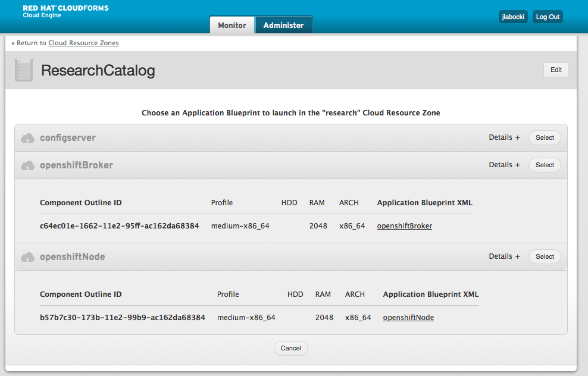Select the openshiftNode blueprint
588x376 pixels.
544,256
